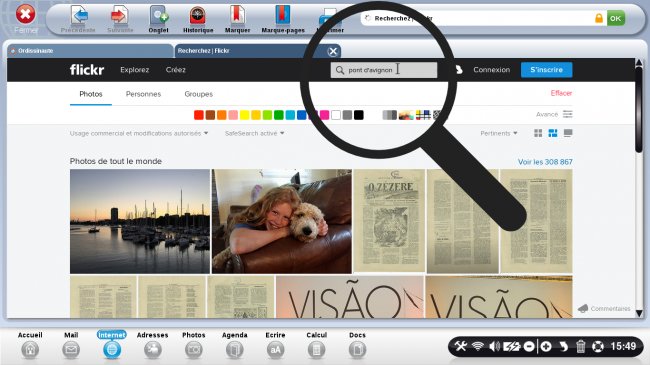Click the search magnifier inside the Flickr field

click(x=340, y=70)
